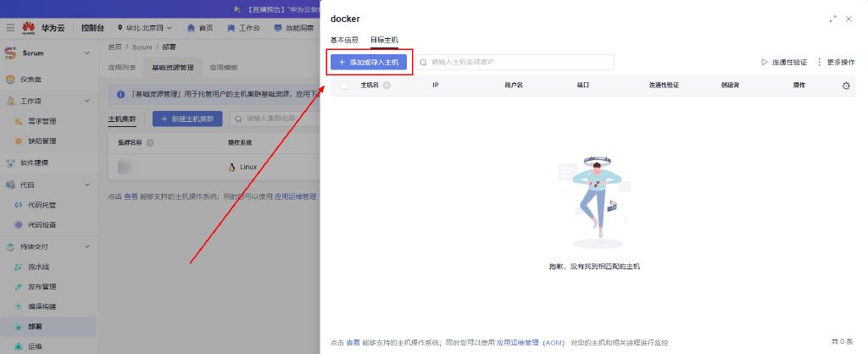Click the 共 0 条 total count text
This screenshot has width=868, height=354.
pos(842,341)
